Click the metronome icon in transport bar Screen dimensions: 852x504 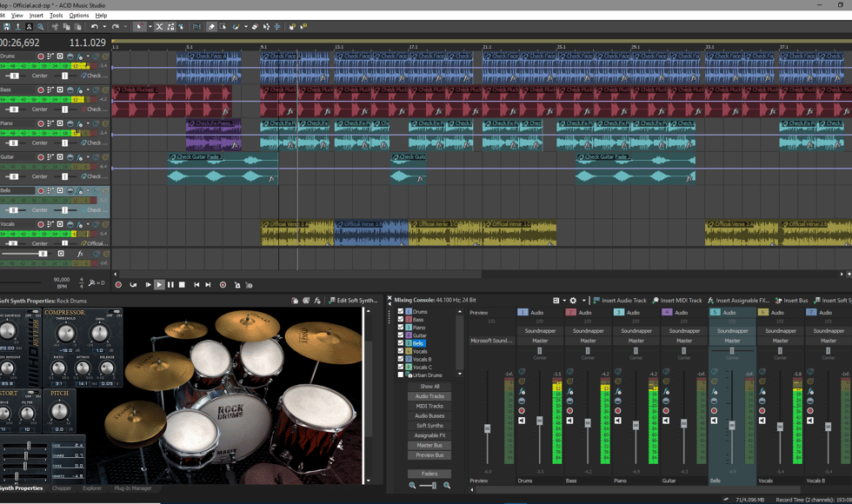click(x=236, y=285)
